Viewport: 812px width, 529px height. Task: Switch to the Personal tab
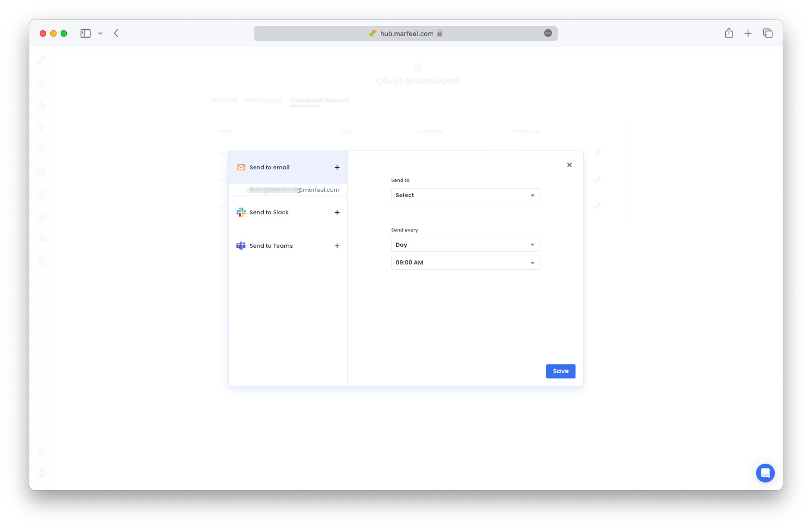coord(223,100)
